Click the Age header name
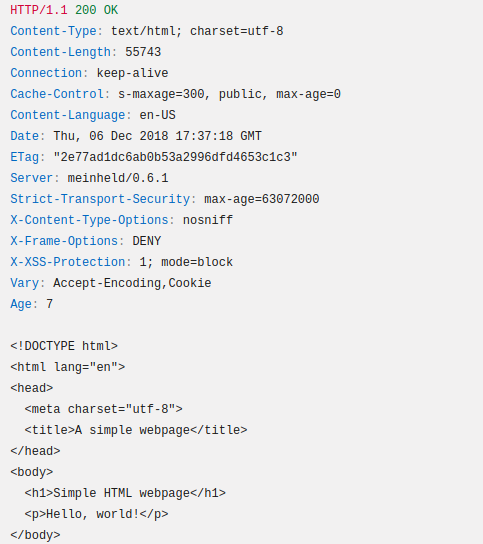The image size is (483, 544). (x=21, y=304)
